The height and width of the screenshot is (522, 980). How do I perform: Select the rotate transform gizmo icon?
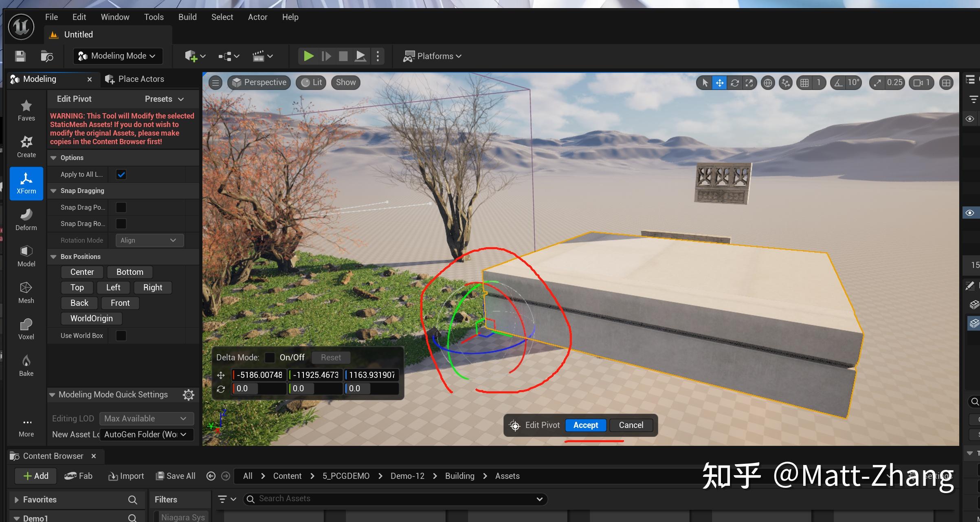pos(734,83)
